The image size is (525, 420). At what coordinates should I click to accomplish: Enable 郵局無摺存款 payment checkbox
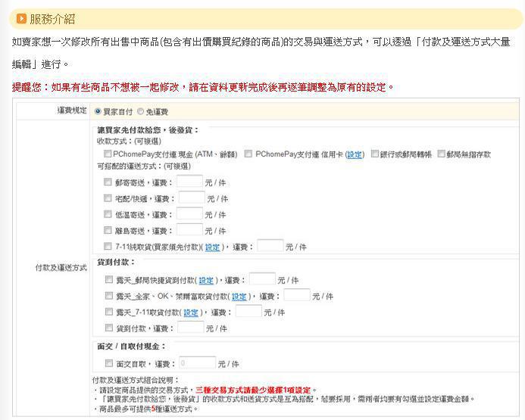[442, 154]
